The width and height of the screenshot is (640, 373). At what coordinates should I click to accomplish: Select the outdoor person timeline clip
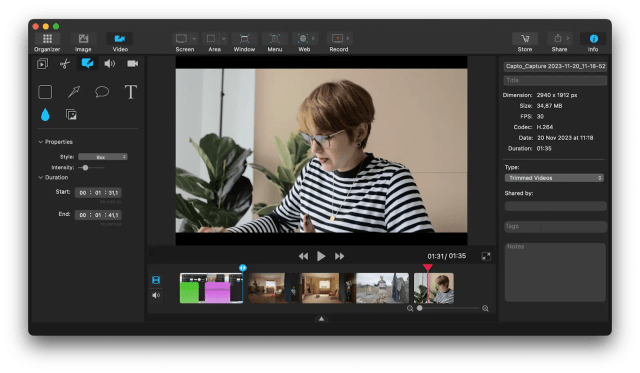pyautogui.click(x=382, y=288)
